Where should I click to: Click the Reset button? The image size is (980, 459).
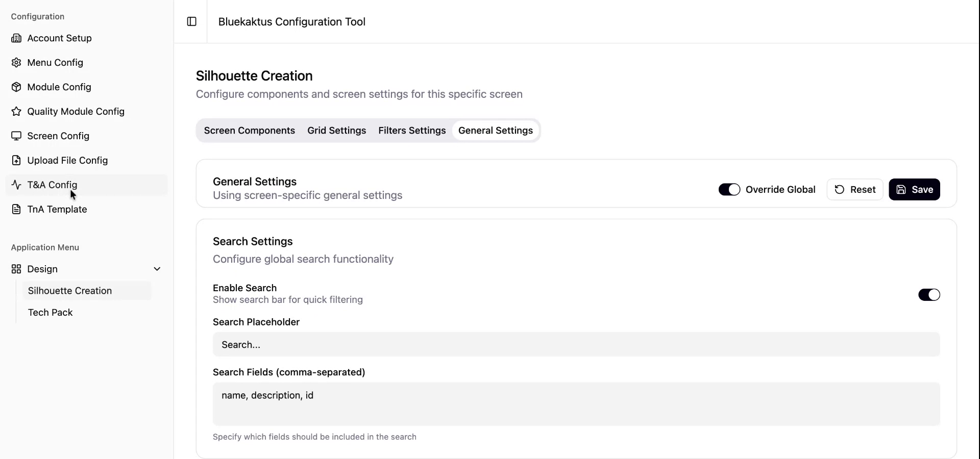coord(855,189)
